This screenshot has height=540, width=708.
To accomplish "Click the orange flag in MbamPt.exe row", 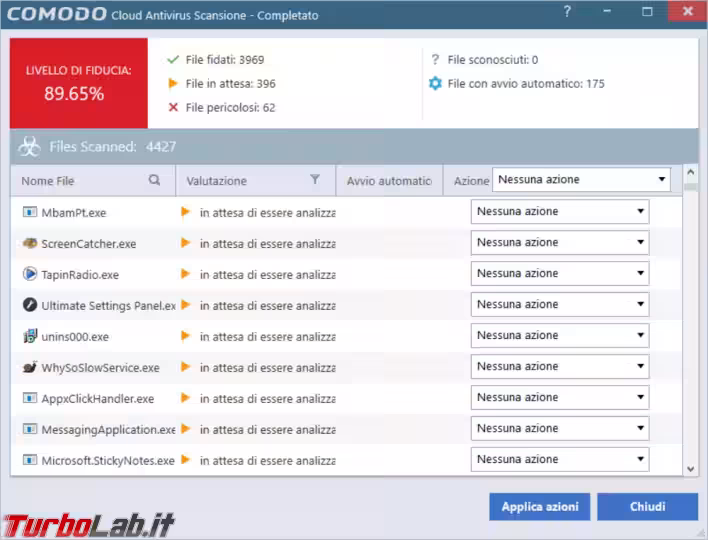I will click(x=185, y=212).
